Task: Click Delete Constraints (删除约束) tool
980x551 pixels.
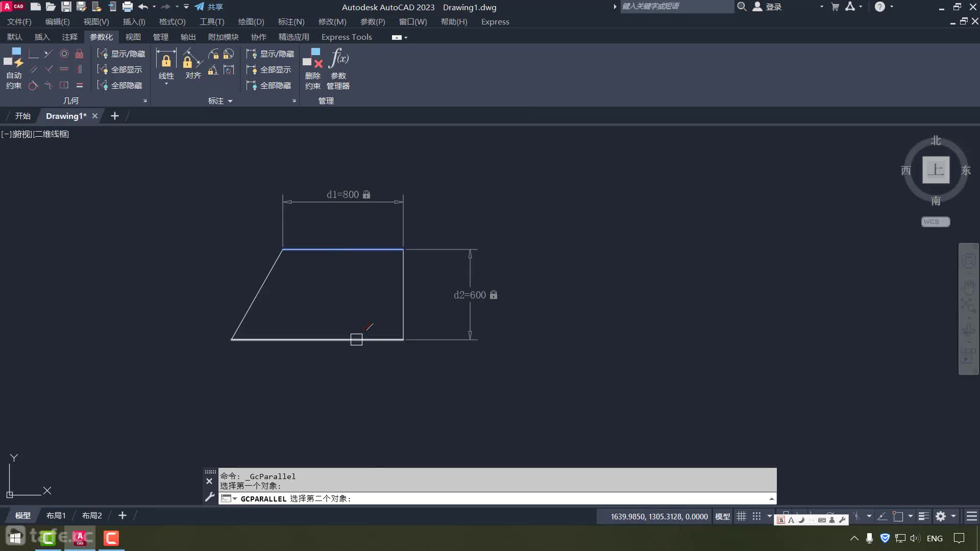Action: click(312, 69)
